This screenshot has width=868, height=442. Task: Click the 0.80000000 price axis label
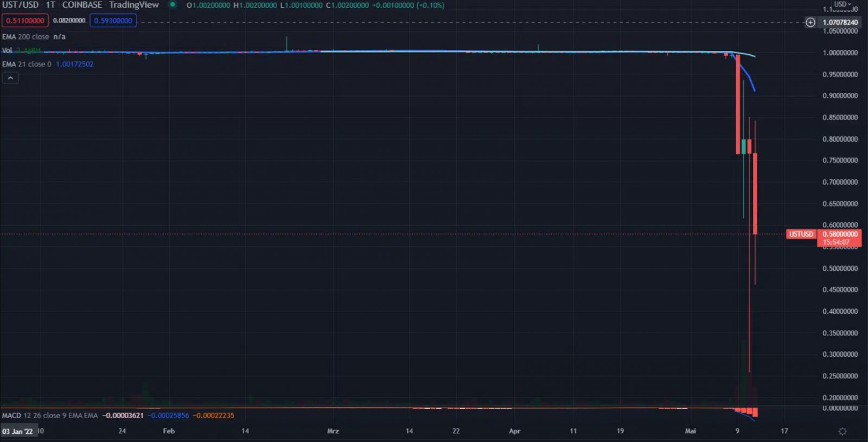[840, 139]
